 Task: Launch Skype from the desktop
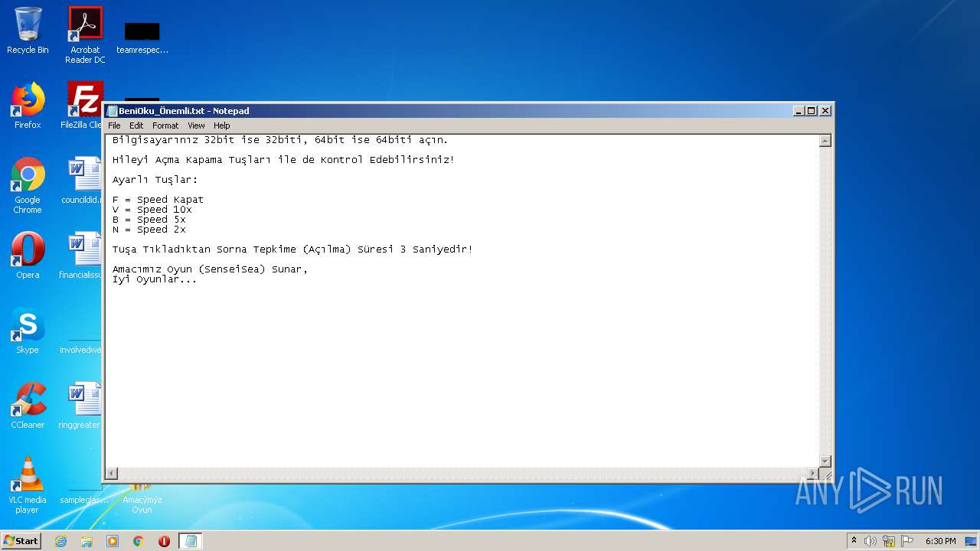(28, 331)
